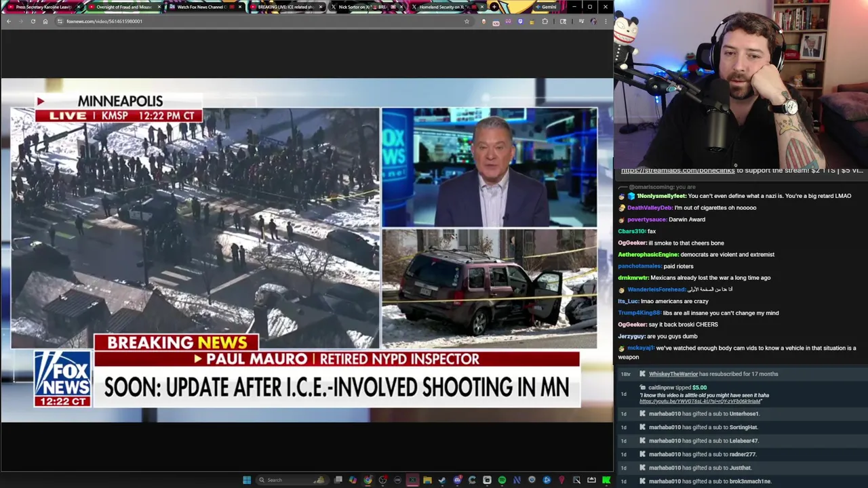This screenshot has height=488, width=868.
Task: Open the browser home page
Action: (45, 21)
